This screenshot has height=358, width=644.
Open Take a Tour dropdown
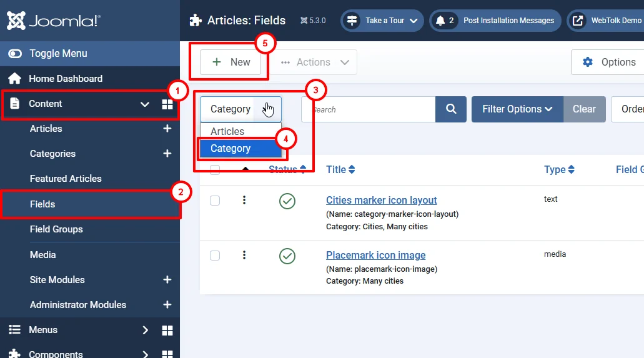(x=382, y=21)
